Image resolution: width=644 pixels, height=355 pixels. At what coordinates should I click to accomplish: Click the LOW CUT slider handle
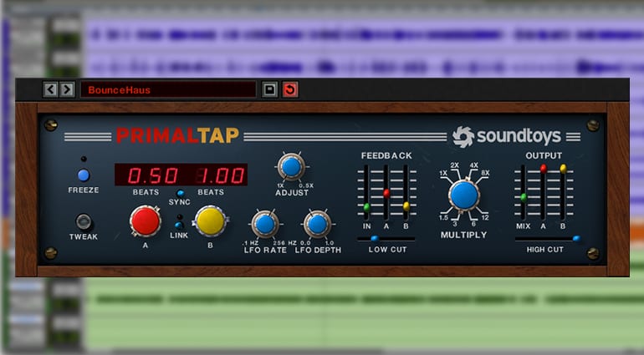pos(375,238)
